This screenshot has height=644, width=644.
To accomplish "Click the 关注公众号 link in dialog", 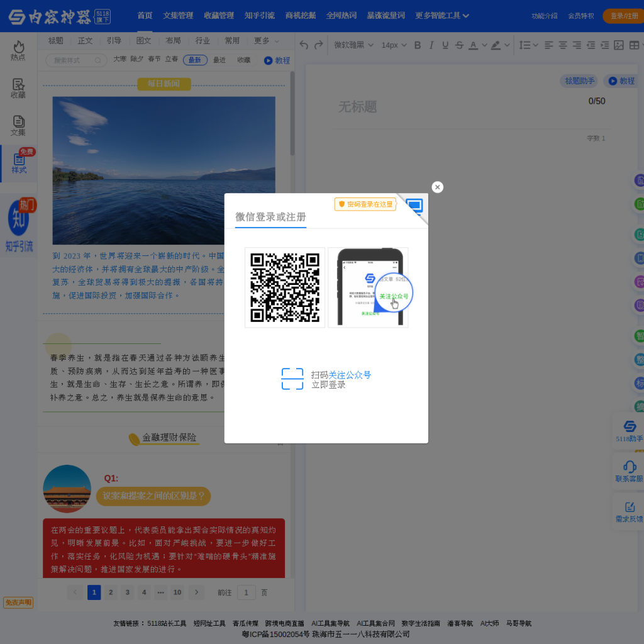I will [350, 375].
